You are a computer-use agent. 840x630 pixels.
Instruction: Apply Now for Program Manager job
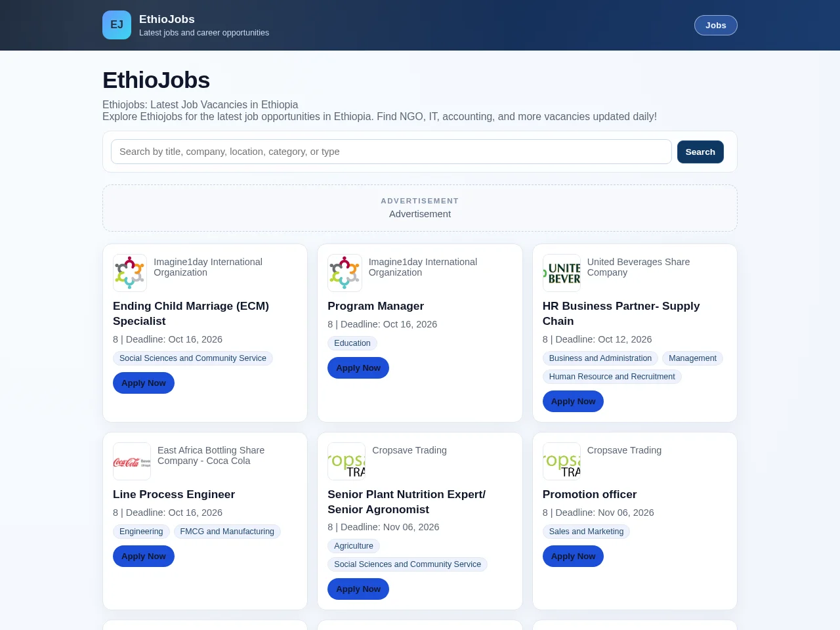(x=358, y=368)
